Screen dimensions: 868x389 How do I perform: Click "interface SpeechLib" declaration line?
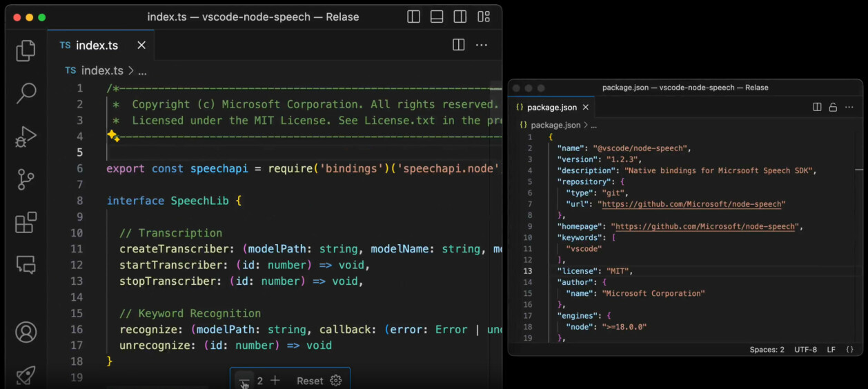point(174,201)
